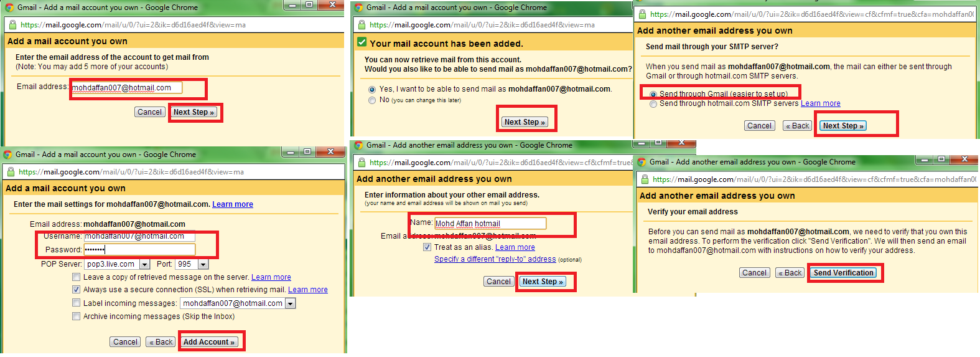This screenshot has height=357, width=980.
Task: Click URL text in the mail settings address bar
Action: [x=131, y=172]
